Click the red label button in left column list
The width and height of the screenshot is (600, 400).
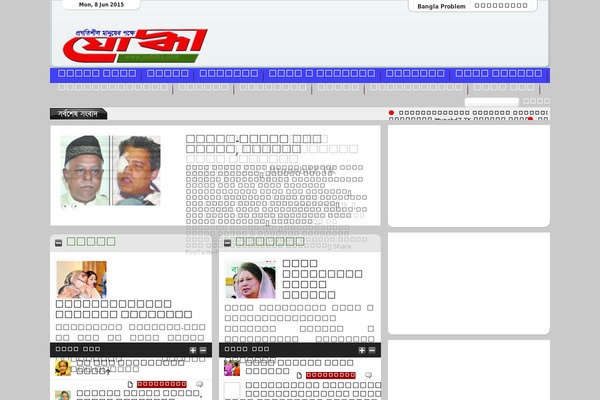click(x=162, y=384)
